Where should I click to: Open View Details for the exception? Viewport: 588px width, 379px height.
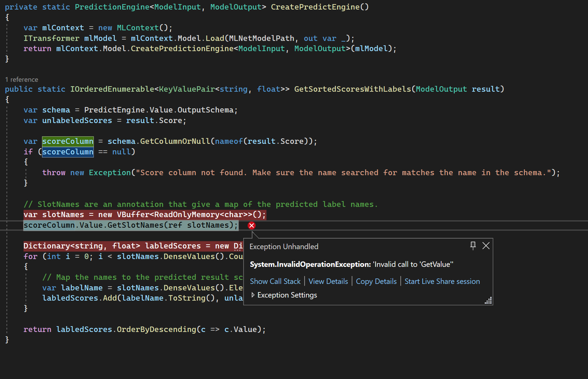click(x=328, y=281)
